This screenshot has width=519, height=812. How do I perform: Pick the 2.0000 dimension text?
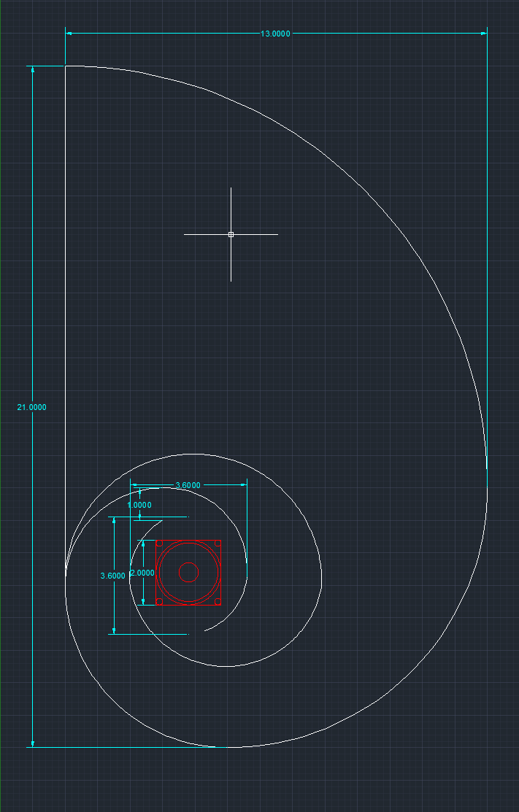pyautogui.click(x=142, y=573)
